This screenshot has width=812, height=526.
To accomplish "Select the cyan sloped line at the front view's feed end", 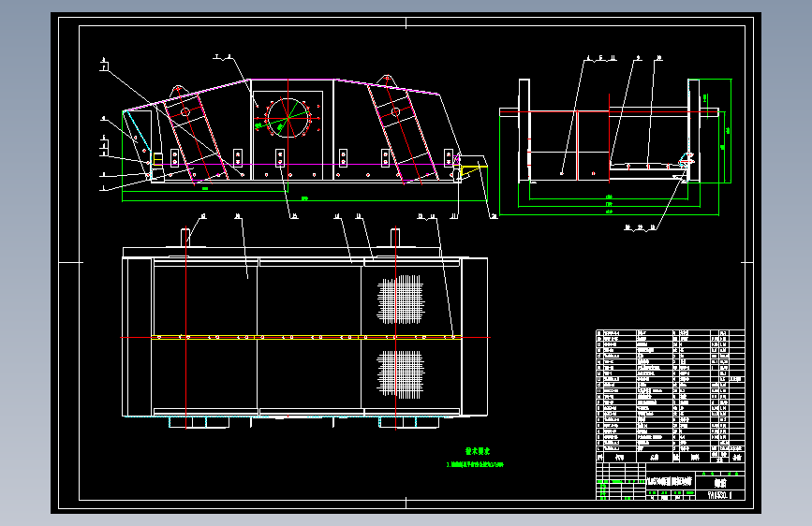I will pyautogui.click(x=137, y=131).
